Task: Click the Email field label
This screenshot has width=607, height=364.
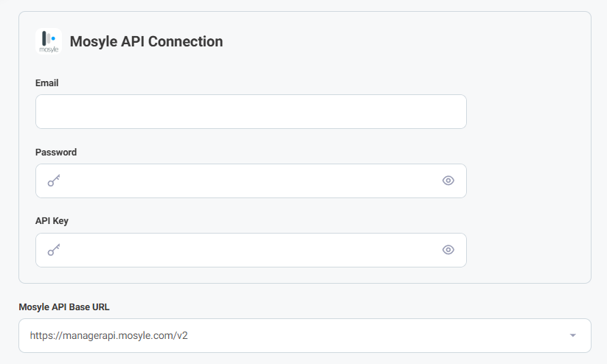Action: coord(47,83)
